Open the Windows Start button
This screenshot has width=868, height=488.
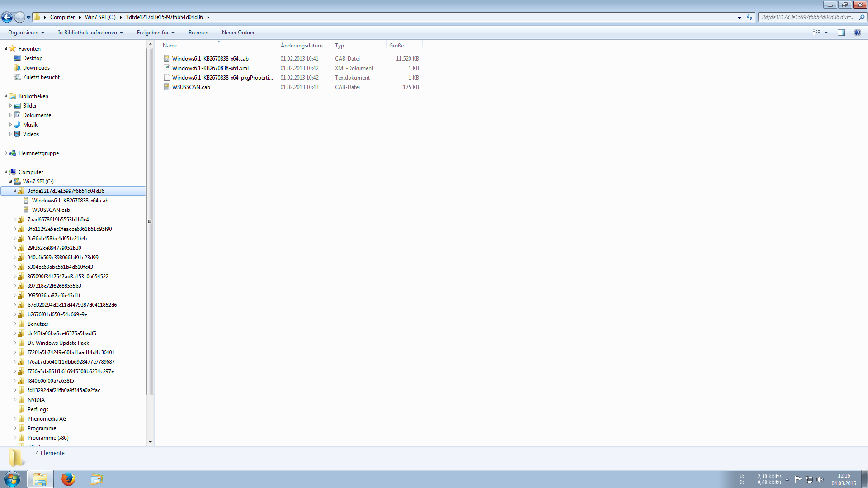(12, 479)
